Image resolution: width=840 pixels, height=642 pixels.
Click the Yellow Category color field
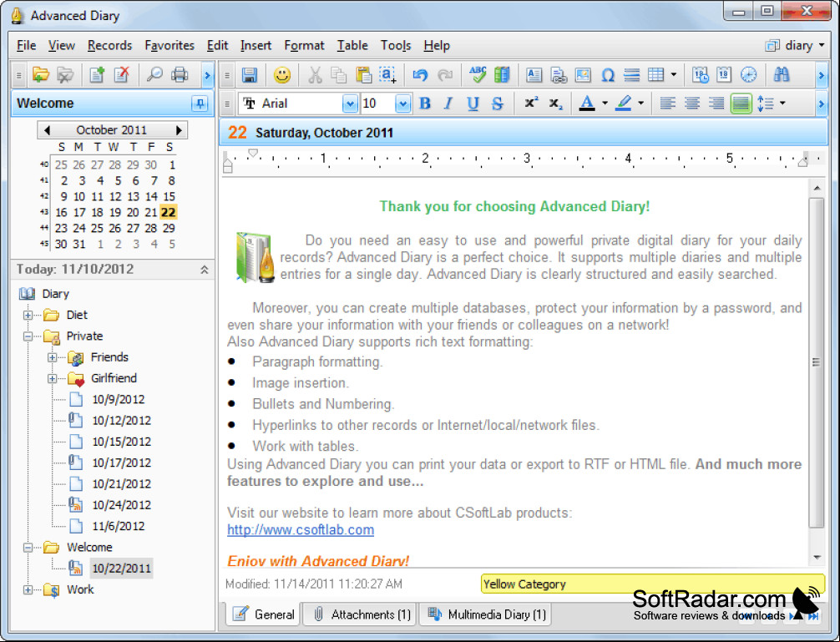(x=652, y=584)
